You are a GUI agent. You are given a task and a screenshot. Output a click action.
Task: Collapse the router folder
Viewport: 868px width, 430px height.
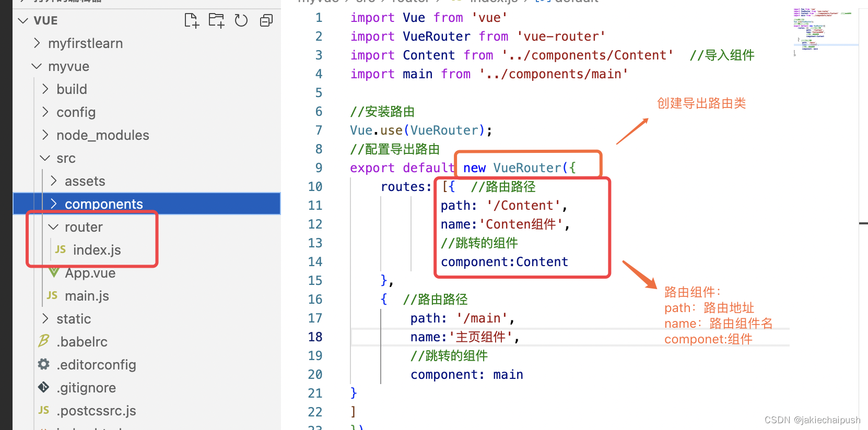click(53, 227)
